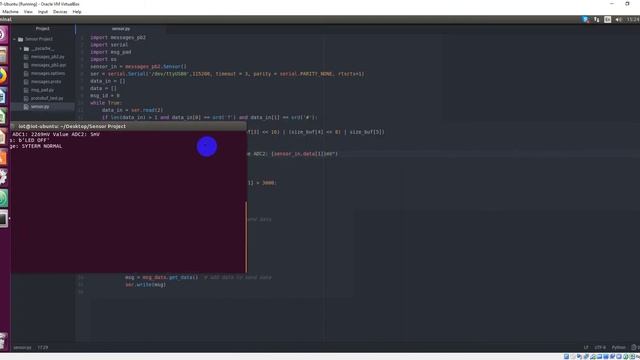This screenshot has width=640, height=360.
Task: Open the Files manager in the launcher
Action: coord(2,56)
